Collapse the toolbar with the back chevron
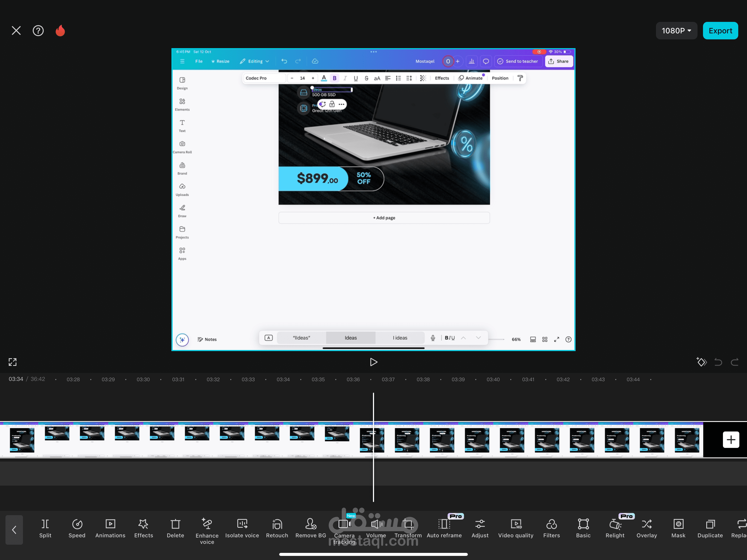747x560 pixels. click(x=14, y=530)
